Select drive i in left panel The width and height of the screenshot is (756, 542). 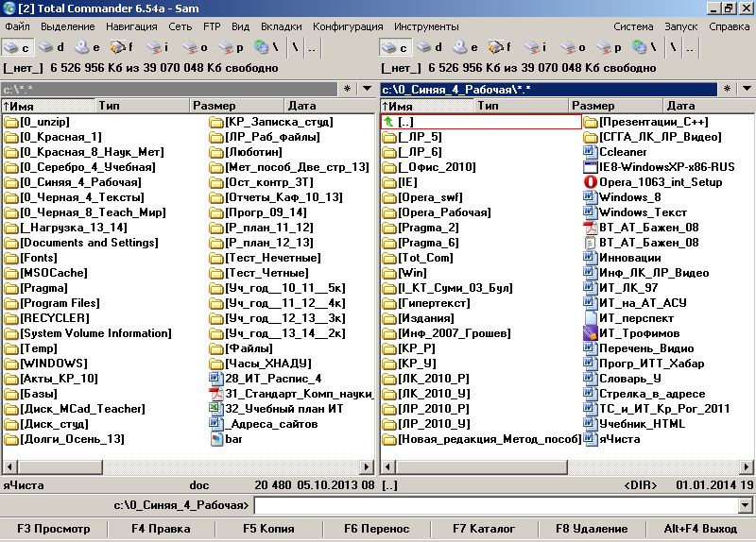pyautogui.click(x=157, y=48)
